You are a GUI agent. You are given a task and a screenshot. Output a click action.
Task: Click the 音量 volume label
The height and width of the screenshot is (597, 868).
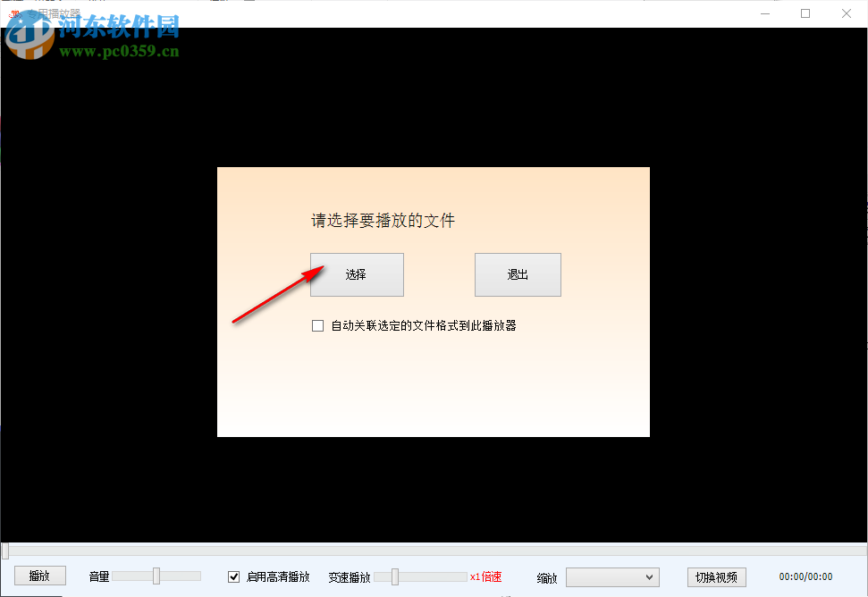[x=98, y=576]
